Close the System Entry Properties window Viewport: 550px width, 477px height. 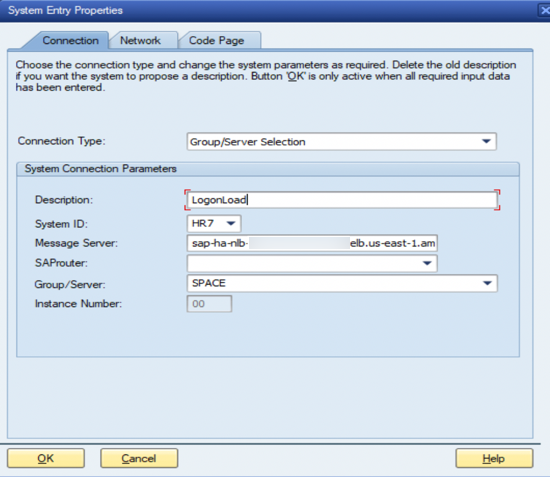point(544,10)
